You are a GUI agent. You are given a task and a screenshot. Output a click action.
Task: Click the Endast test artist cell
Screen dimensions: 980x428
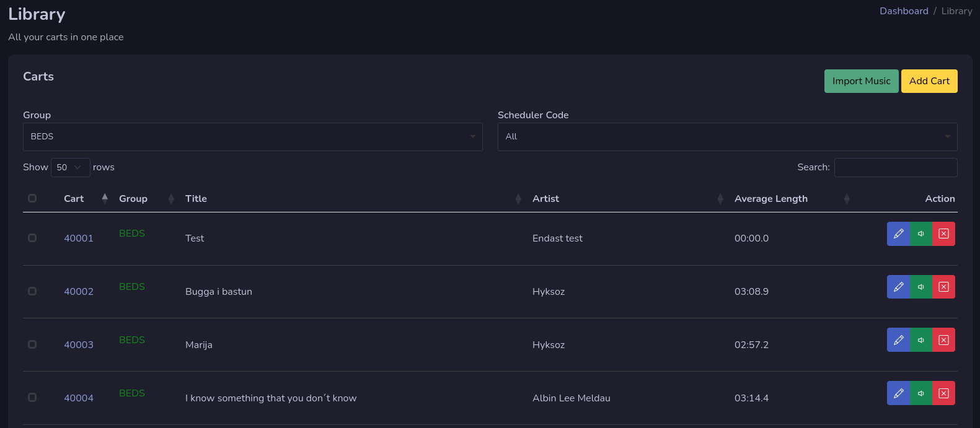click(557, 238)
